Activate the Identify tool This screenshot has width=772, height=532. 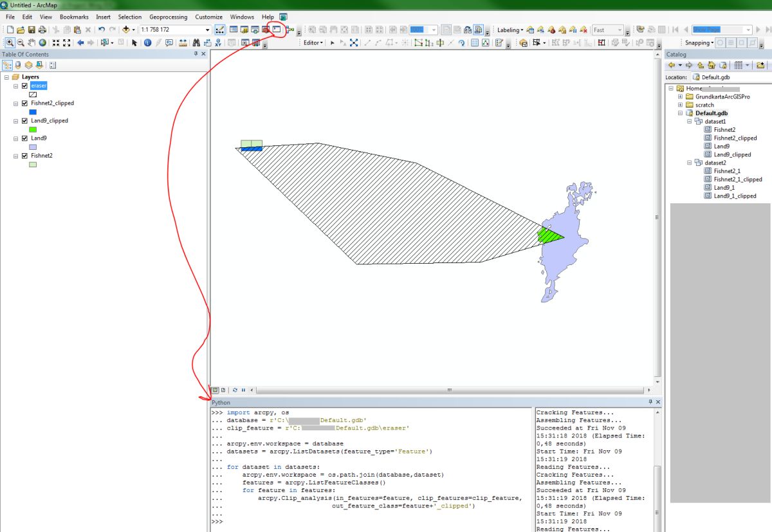(147, 42)
